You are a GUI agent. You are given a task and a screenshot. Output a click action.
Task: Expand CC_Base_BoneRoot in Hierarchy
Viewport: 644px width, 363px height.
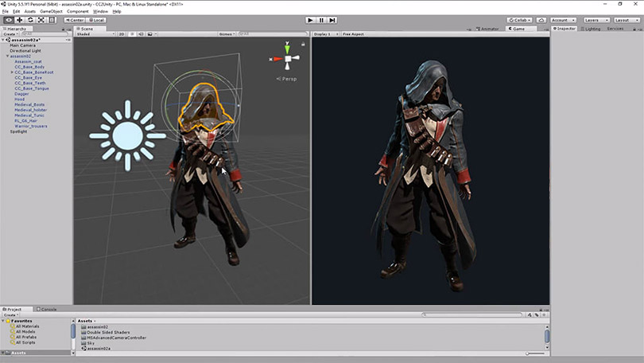point(12,72)
